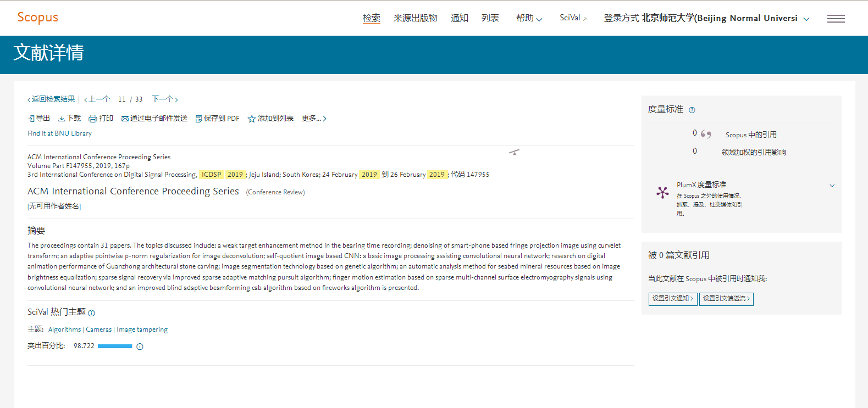Click the 通过电子邮件发送 label
Viewport: 868px width, 408px height.
pos(159,119)
